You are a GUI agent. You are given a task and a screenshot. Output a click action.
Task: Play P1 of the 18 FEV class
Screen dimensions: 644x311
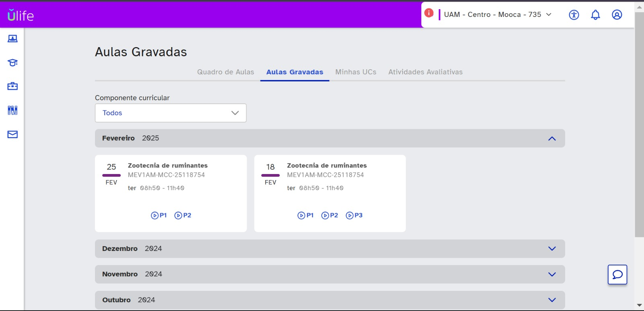(x=305, y=216)
